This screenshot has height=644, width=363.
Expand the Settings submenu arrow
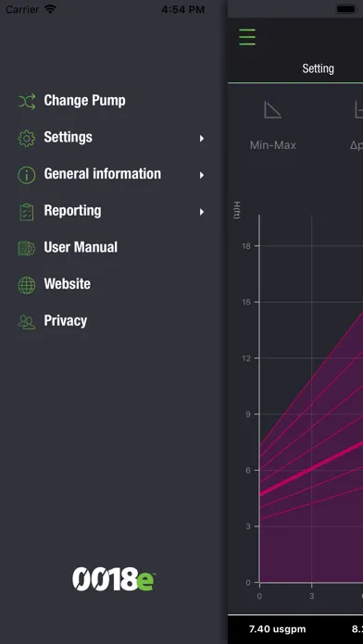(202, 139)
